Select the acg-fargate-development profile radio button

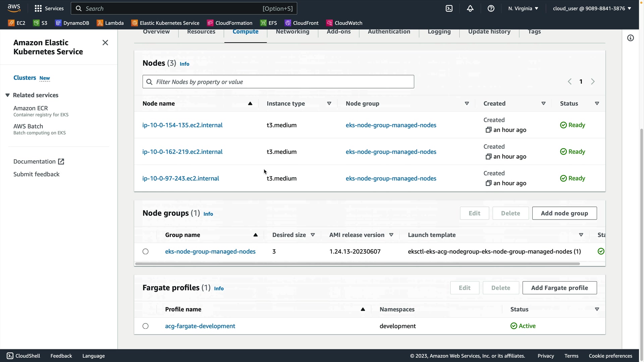(x=145, y=326)
